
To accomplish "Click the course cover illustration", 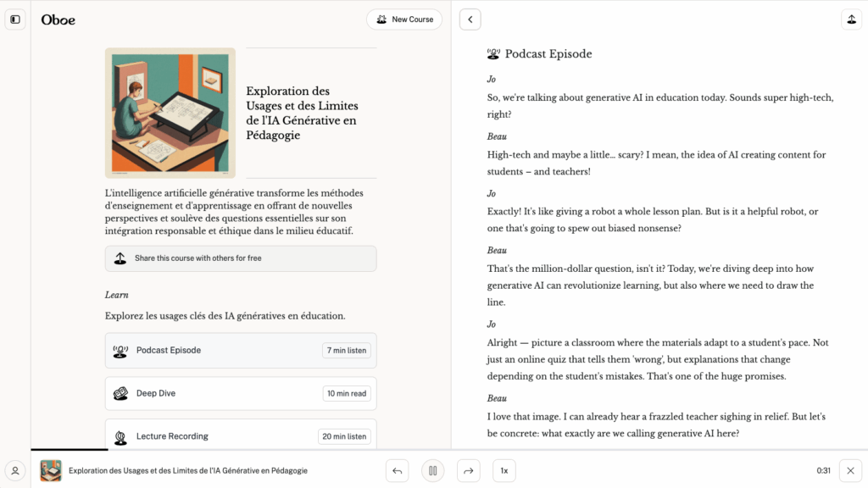I will click(x=170, y=113).
